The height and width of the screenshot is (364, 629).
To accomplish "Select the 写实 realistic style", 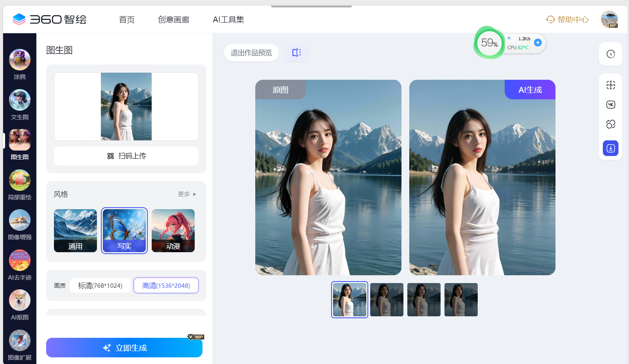I will click(124, 231).
